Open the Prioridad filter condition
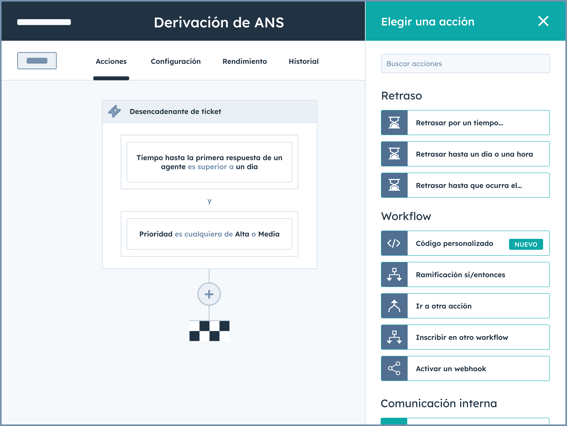The width and height of the screenshot is (567, 426). [209, 234]
